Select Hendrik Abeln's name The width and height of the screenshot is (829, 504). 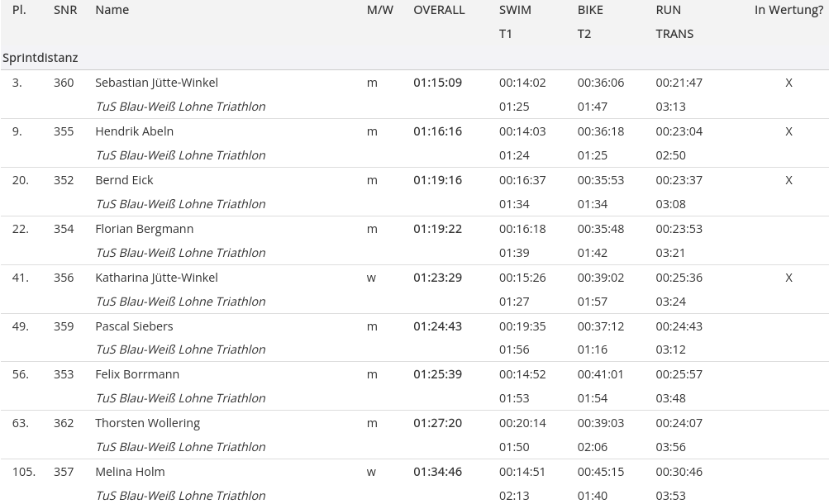134,131
